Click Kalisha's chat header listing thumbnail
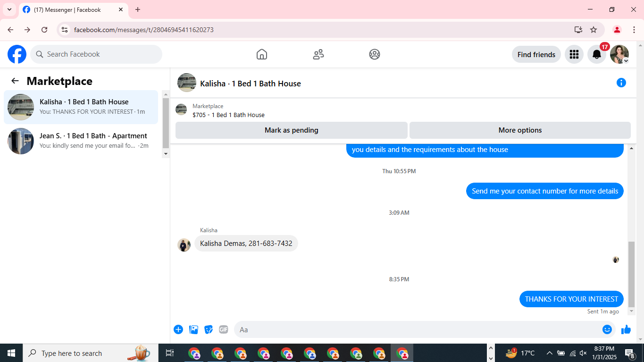This screenshot has width=644, height=362. pyautogui.click(x=187, y=83)
